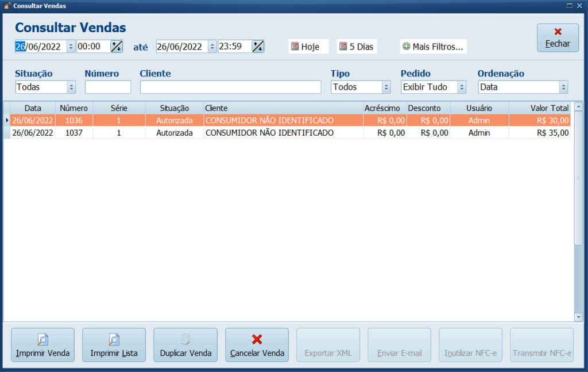Expand the Tipo dropdown set to Todos
The width and height of the screenshot is (588, 372).
coord(386,87)
